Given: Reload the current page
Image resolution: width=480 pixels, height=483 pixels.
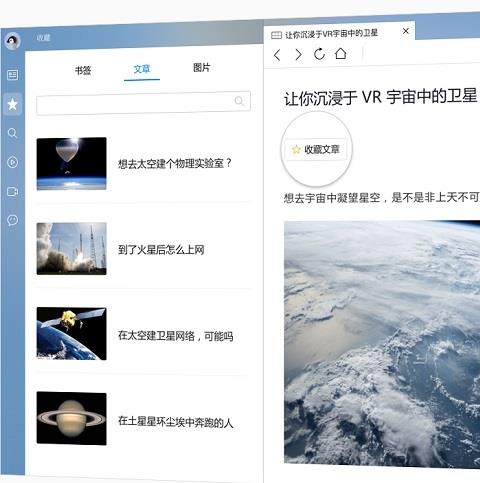Looking at the screenshot, I should click(x=319, y=54).
